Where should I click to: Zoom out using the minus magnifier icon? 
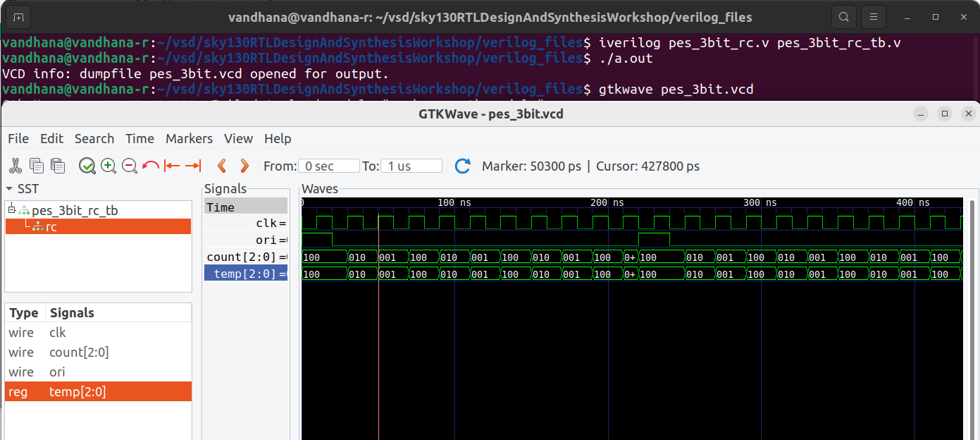tap(128, 166)
